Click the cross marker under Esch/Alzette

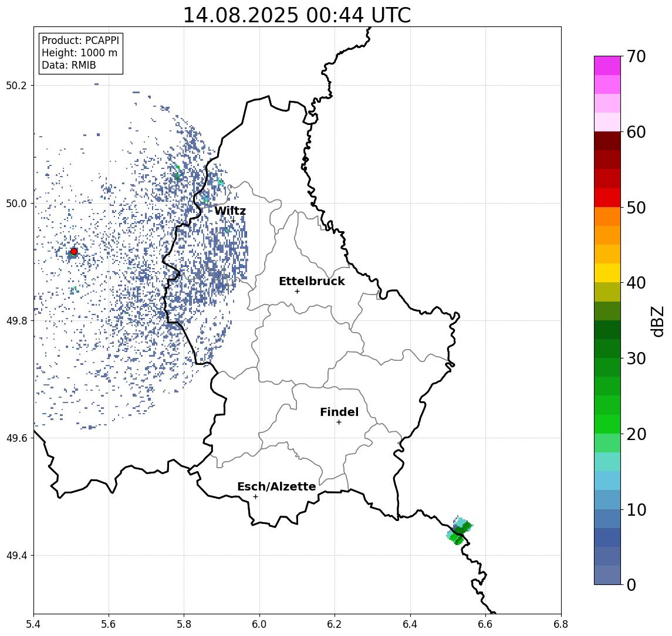(x=255, y=497)
